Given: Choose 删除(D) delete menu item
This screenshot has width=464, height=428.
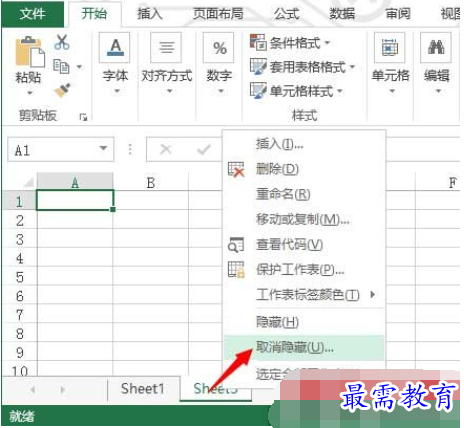Looking at the screenshot, I should (x=304, y=169).
